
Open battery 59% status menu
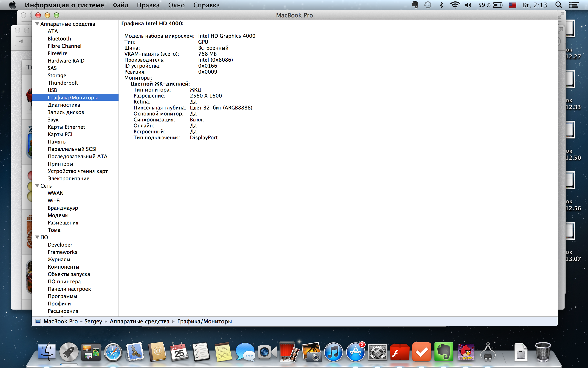pos(490,5)
